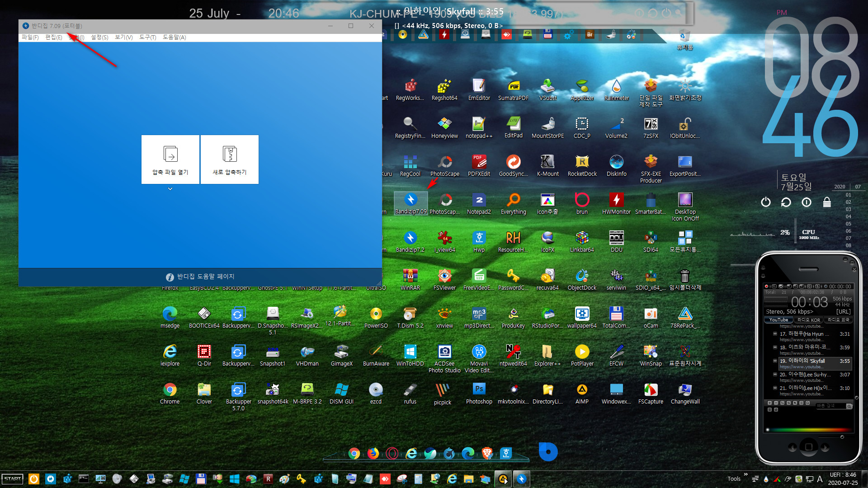Viewport: 868px width, 488px height.
Task: Open the PDFXEdit desktop icon
Action: (x=479, y=166)
